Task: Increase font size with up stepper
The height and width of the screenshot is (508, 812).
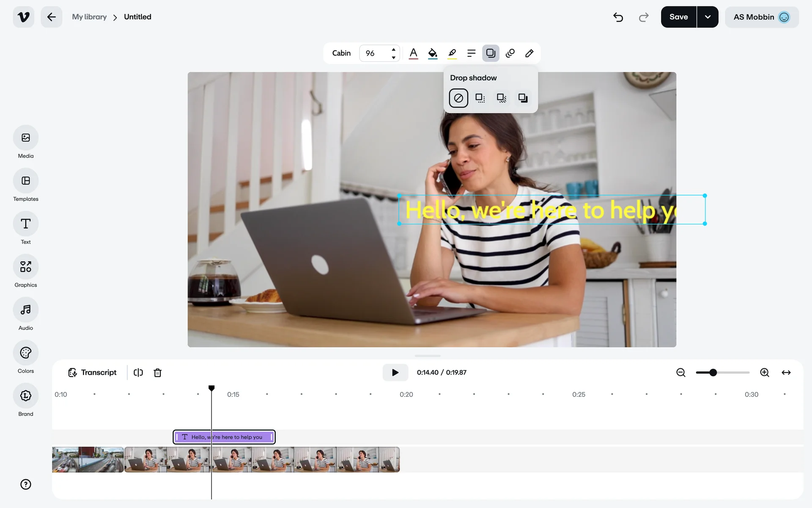Action: 393,50
